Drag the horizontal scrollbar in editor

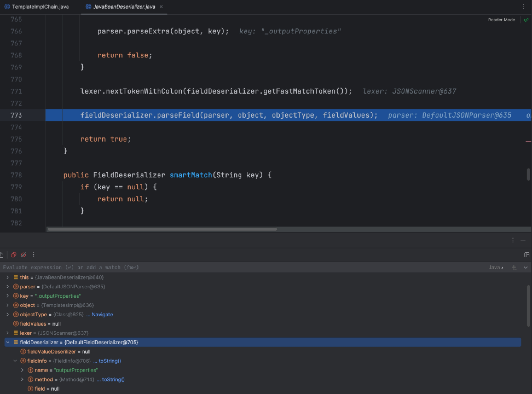pos(163,229)
